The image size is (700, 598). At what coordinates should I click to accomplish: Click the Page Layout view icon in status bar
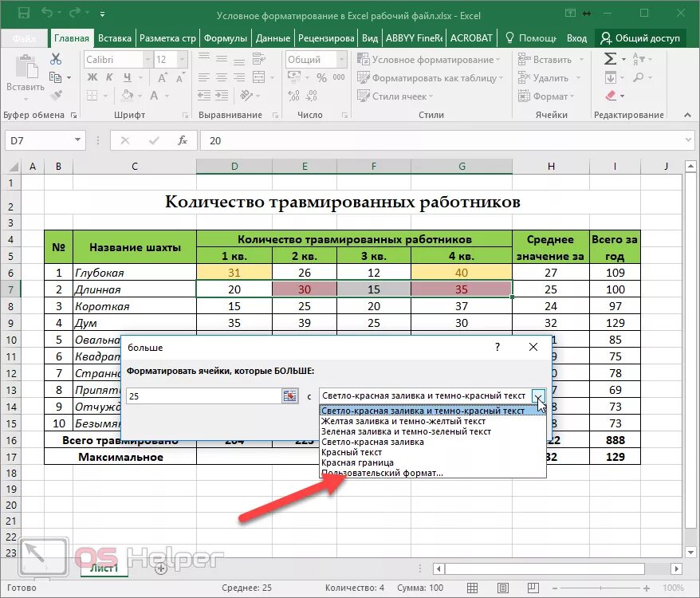click(503, 588)
